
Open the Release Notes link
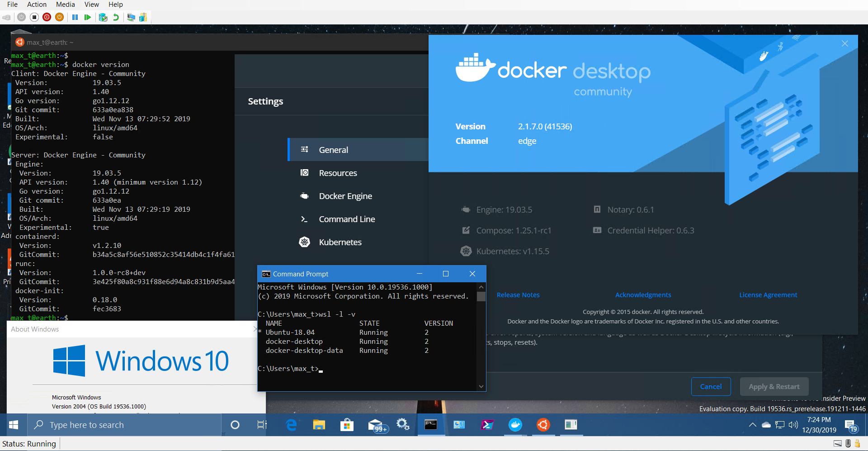tap(518, 295)
